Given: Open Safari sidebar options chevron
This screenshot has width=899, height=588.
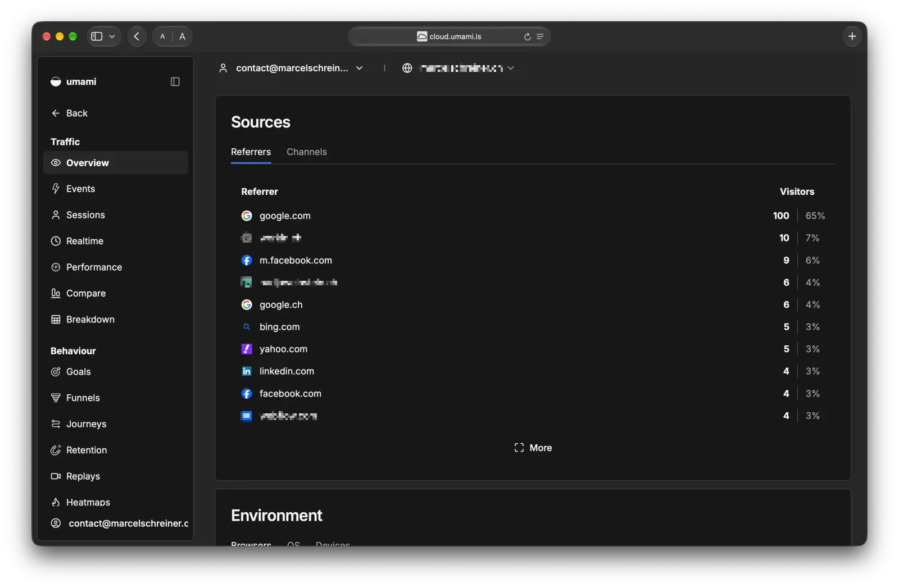Looking at the screenshot, I should pyautogui.click(x=112, y=37).
